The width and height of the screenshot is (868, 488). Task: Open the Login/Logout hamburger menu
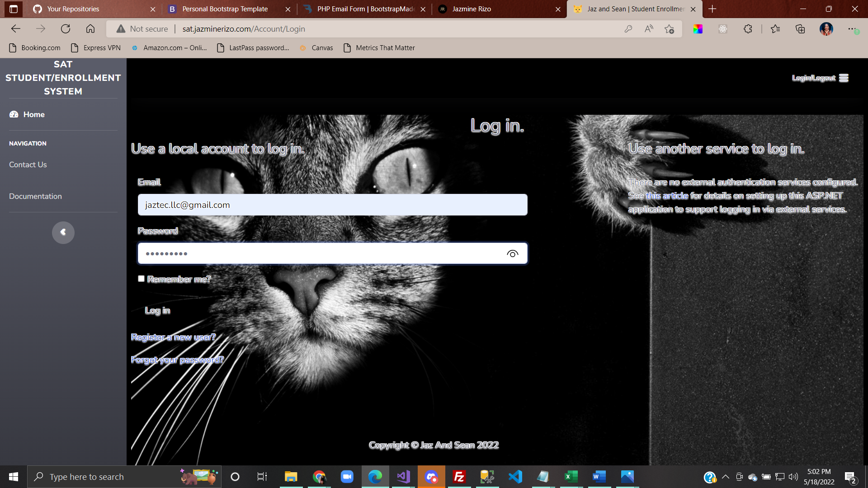[844, 78]
